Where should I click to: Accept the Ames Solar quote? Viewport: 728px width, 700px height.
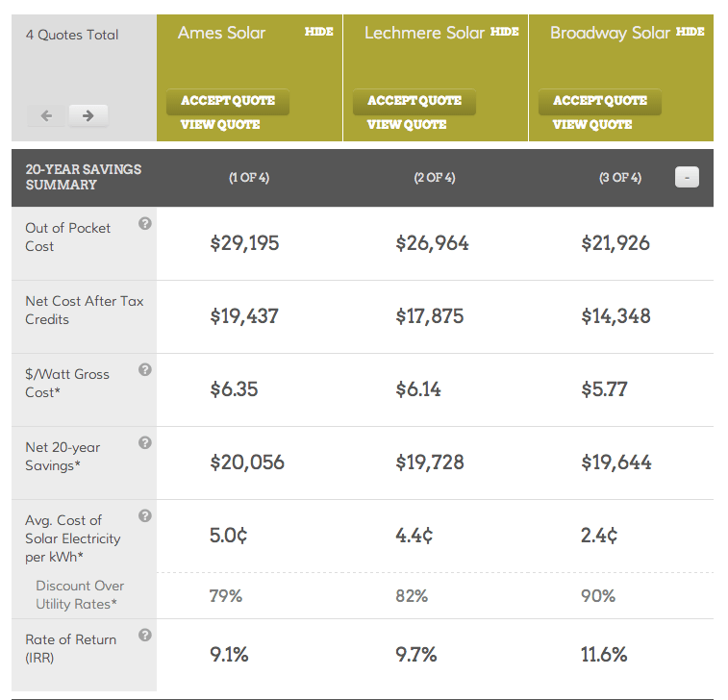pos(228,101)
